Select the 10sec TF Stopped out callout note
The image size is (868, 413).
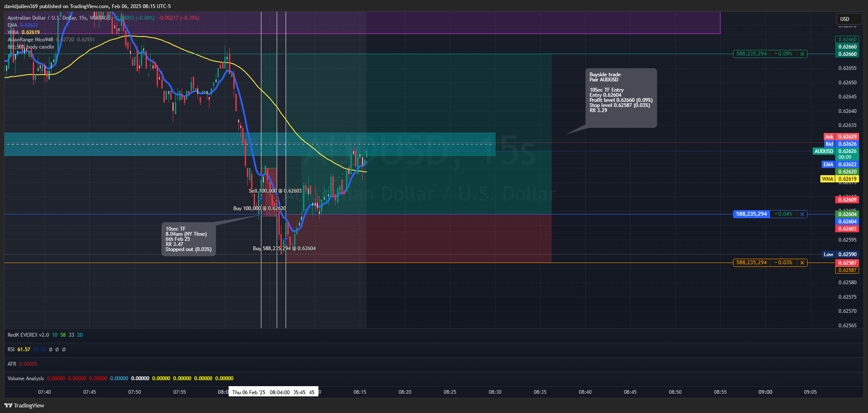click(x=189, y=239)
